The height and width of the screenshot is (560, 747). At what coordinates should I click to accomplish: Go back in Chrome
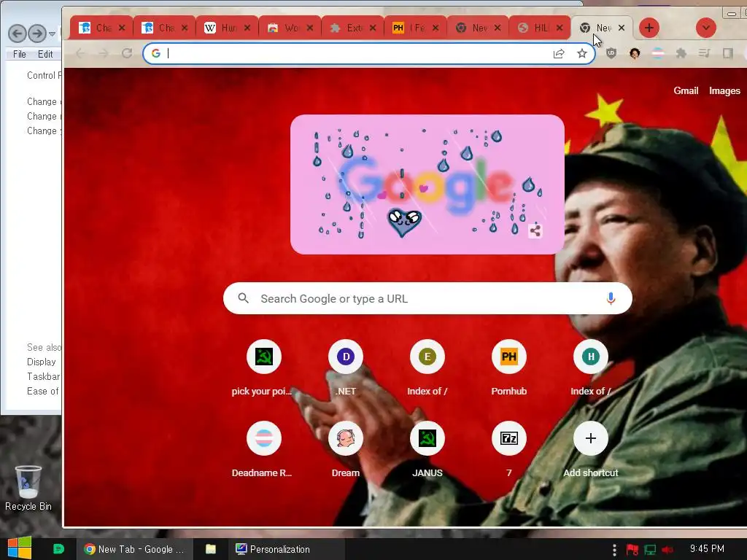tap(80, 53)
